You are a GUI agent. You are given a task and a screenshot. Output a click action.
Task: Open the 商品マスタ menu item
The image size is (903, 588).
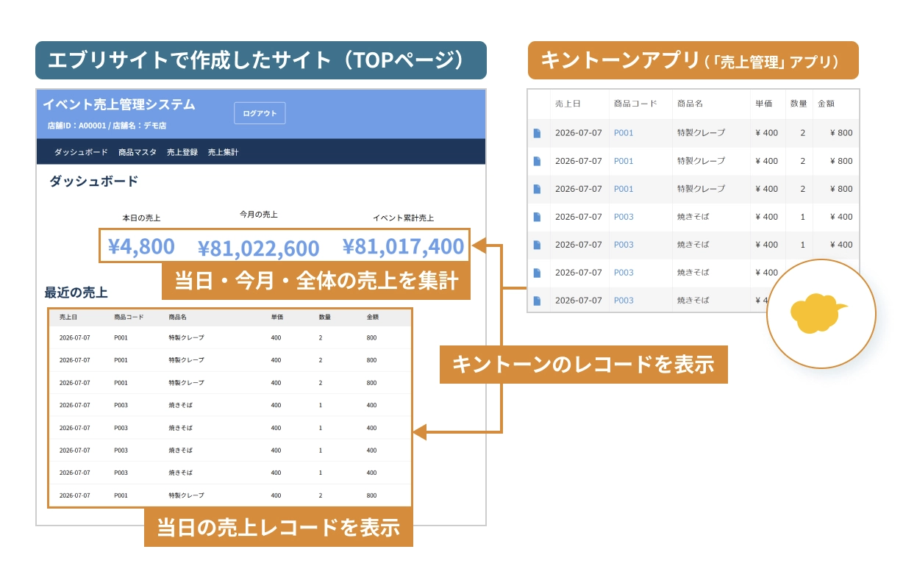[x=138, y=152]
